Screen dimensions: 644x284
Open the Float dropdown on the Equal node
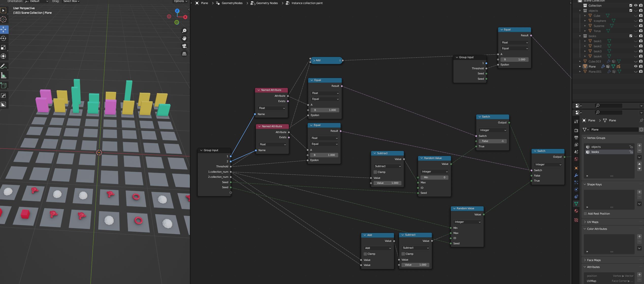pyautogui.click(x=325, y=93)
